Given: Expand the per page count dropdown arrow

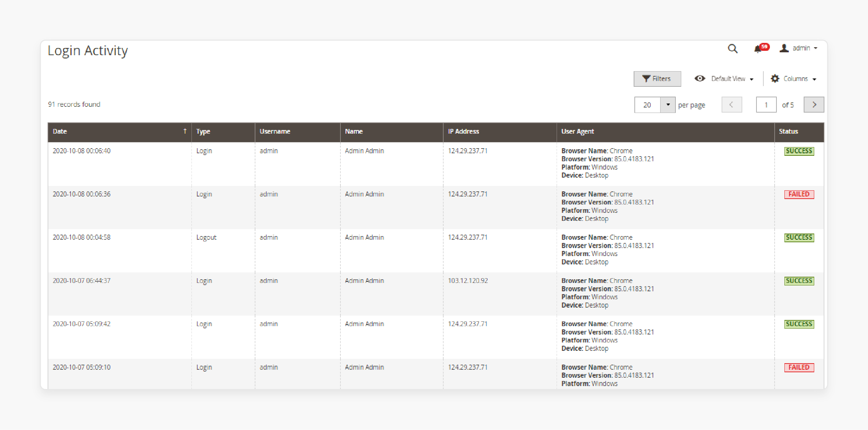Looking at the screenshot, I should [668, 105].
